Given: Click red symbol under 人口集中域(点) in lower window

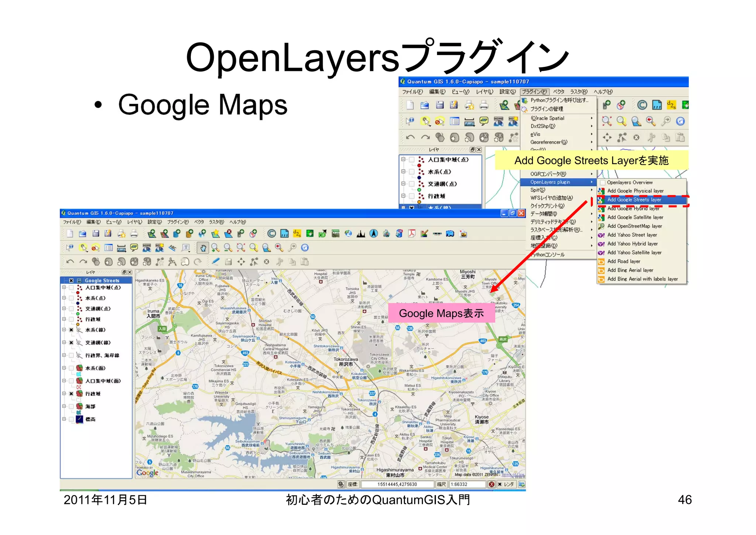Looking at the screenshot, I should point(78,293).
